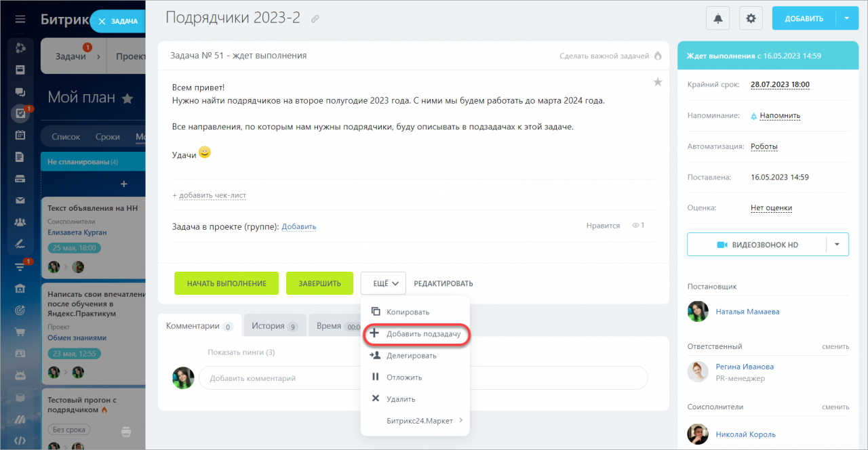
Task: Select Копировать from the menu
Action: click(x=415, y=312)
